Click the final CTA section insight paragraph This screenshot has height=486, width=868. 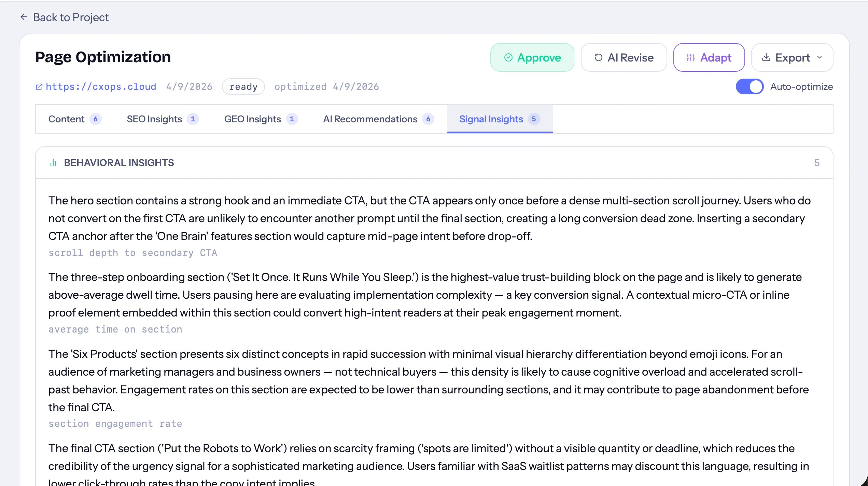tap(429, 465)
